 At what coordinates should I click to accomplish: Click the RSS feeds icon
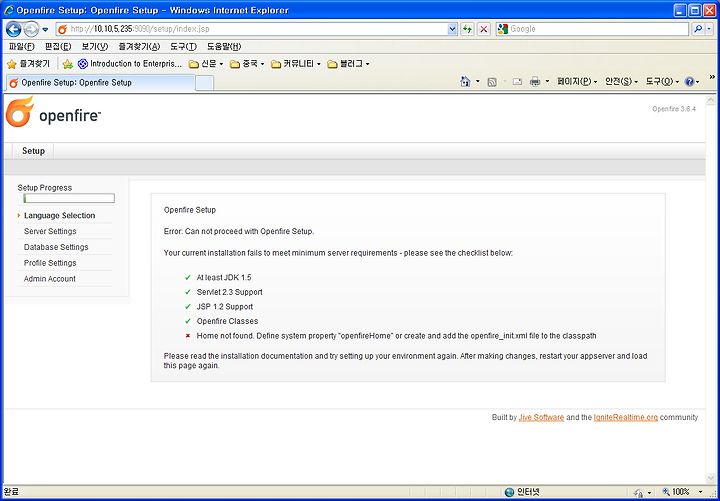click(492, 82)
